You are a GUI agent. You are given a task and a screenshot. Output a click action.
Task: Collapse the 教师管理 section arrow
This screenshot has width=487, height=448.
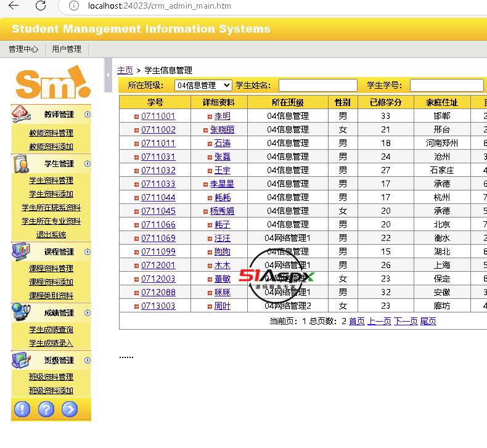88,114
